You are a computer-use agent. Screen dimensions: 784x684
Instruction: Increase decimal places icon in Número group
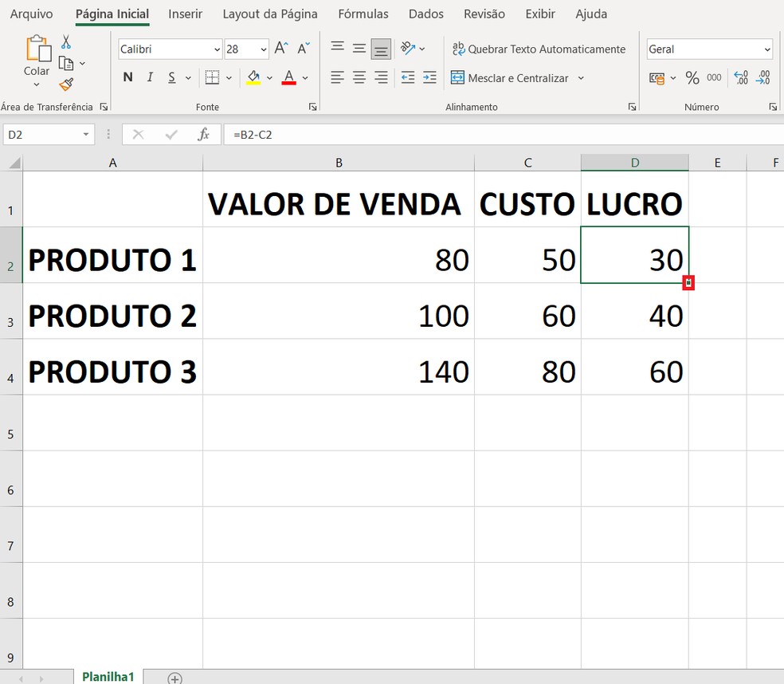[x=741, y=76]
